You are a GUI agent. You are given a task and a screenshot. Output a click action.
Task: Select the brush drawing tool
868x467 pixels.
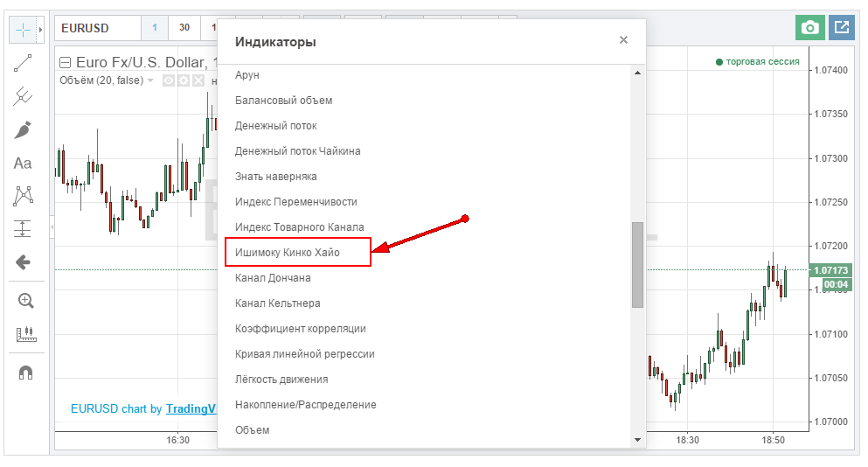[x=23, y=129]
